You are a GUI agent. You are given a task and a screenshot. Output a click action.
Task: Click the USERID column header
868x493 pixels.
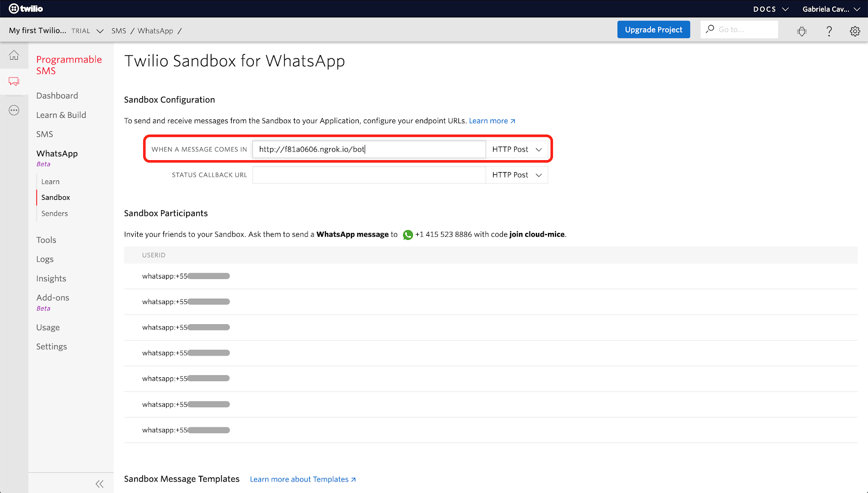pos(154,255)
